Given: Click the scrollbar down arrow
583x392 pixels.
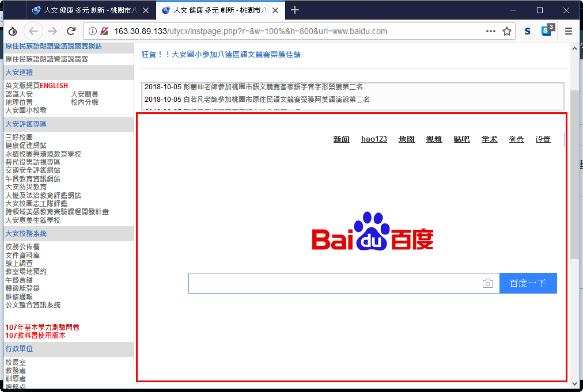Looking at the screenshot, I should point(574,384).
